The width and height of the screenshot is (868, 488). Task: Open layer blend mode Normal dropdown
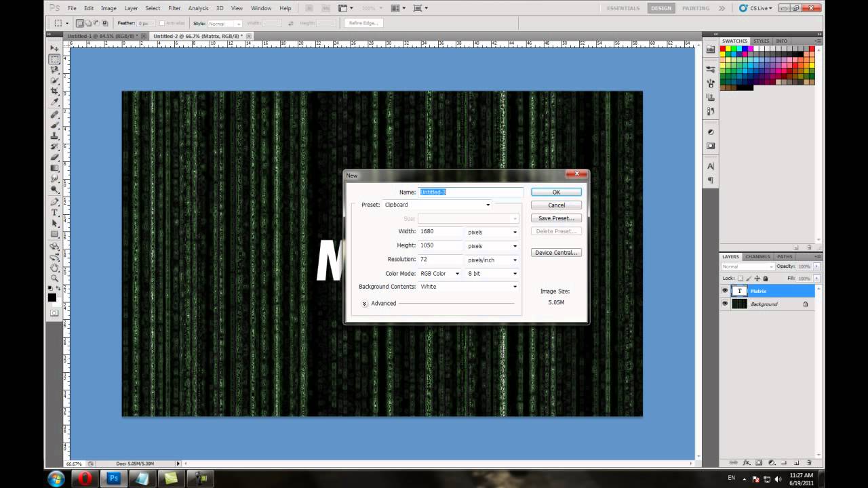(x=748, y=267)
